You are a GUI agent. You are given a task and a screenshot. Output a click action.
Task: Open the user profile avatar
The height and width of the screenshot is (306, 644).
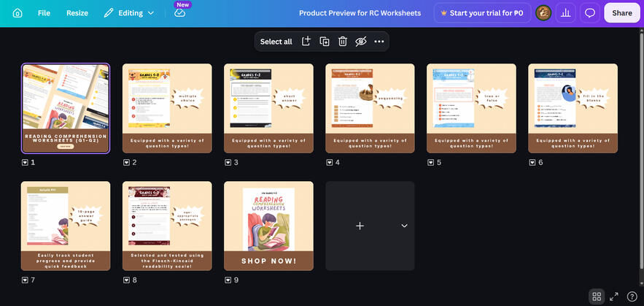(x=543, y=13)
